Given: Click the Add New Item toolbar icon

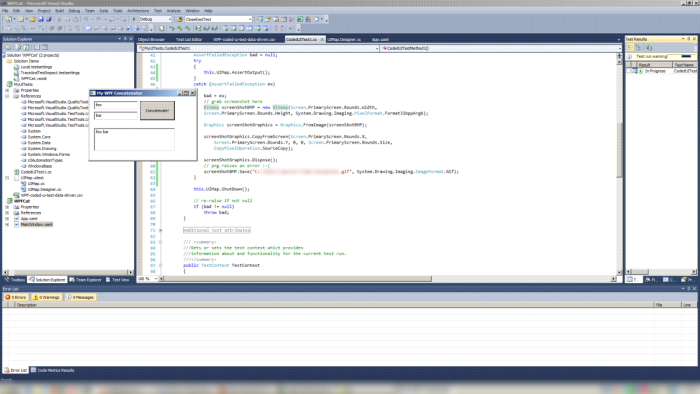Looking at the screenshot, I should tap(21, 19).
